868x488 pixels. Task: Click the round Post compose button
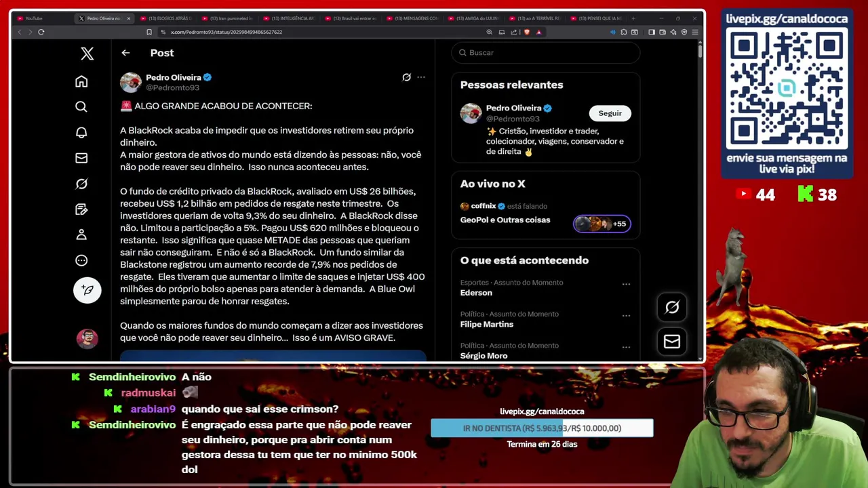pyautogui.click(x=87, y=290)
